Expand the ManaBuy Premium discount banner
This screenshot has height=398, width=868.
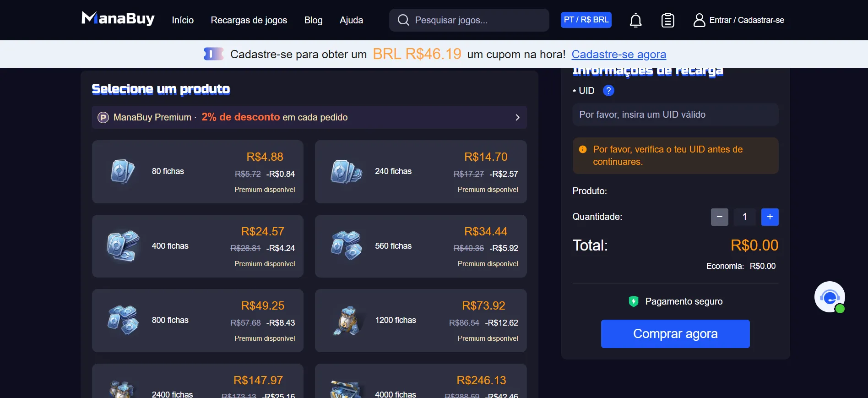pyautogui.click(x=309, y=117)
